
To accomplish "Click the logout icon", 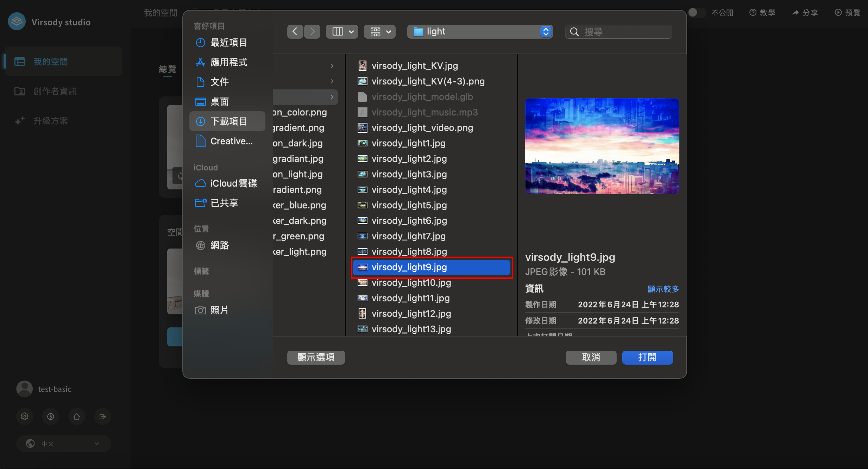I will (102, 416).
